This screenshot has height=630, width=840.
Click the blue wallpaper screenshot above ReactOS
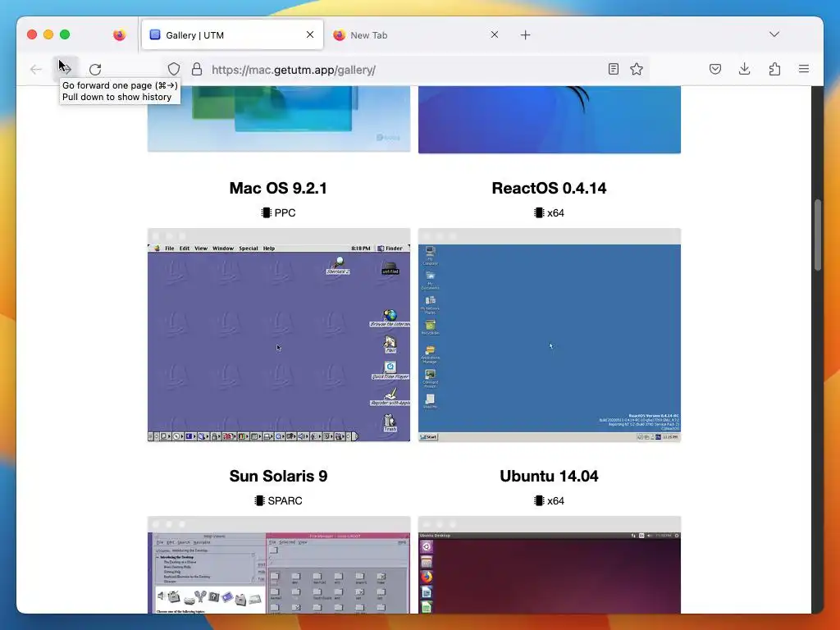[549, 120]
